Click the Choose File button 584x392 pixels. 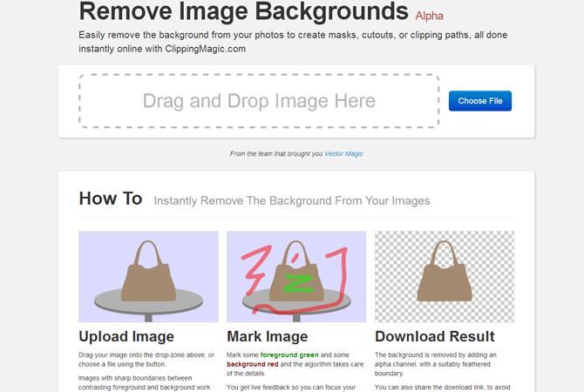pyautogui.click(x=479, y=101)
